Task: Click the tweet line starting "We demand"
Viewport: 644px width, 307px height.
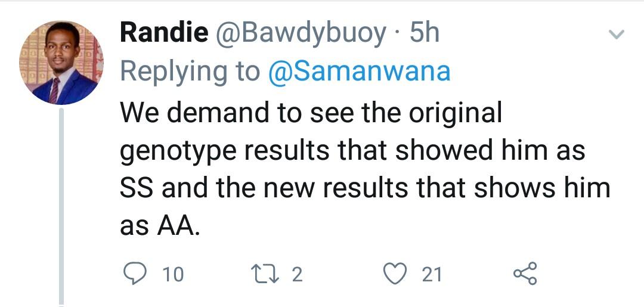Action: click(310, 113)
